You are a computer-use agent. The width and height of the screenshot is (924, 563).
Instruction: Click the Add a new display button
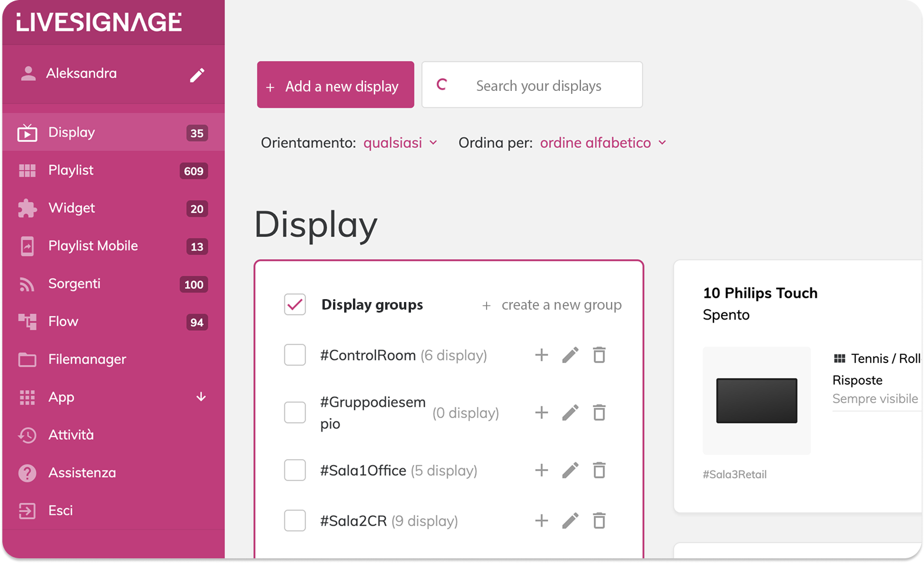[335, 84]
